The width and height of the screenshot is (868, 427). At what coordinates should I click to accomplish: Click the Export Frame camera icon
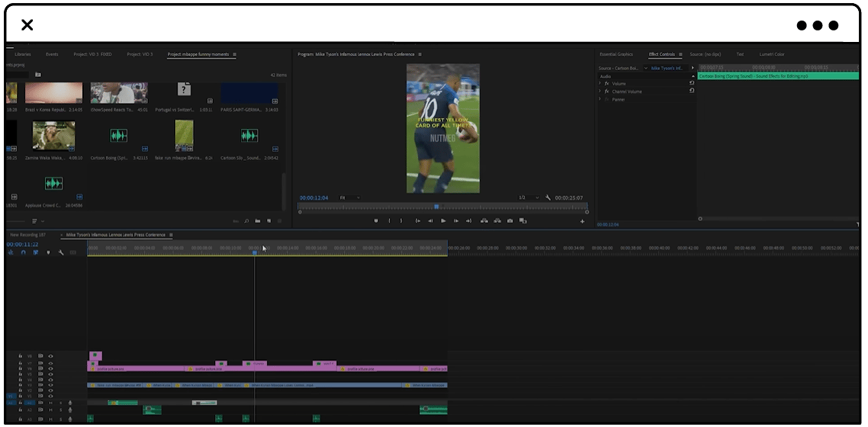pyautogui.click(x=510, y=220)
